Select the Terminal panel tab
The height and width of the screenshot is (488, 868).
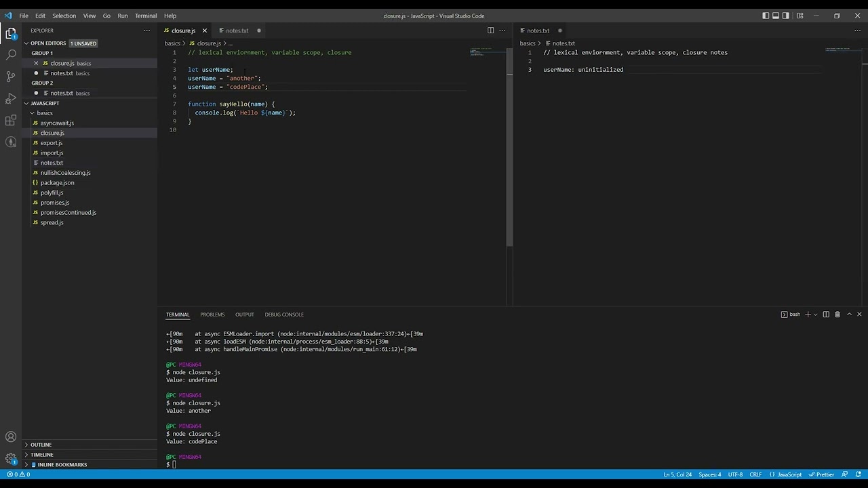tap(178, 314)
